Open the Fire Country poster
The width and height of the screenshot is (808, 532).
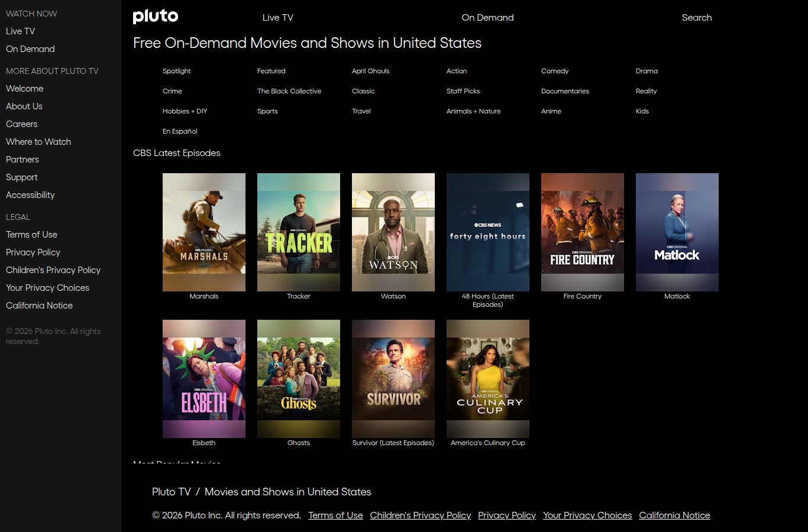click(582, 232)
